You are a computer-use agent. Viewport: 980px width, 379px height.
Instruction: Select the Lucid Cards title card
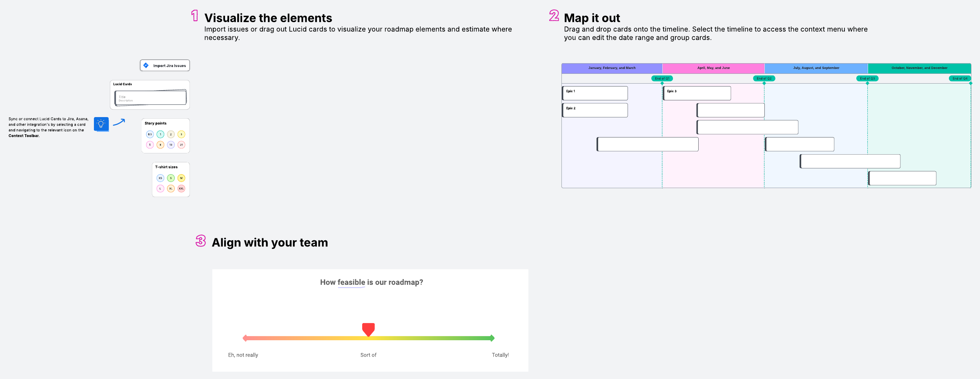pyautogui.click(x=150, y=98)
